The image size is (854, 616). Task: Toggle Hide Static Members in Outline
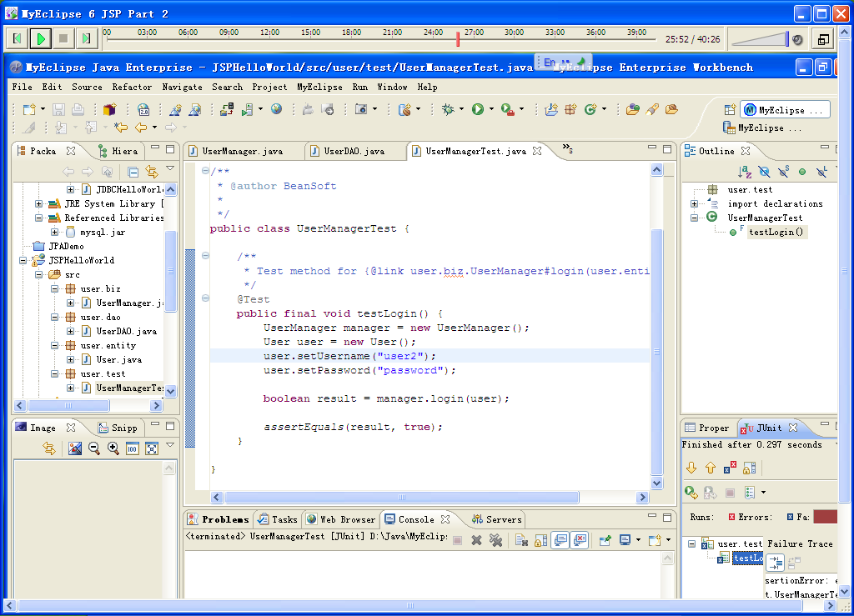[x=784, y=172]
